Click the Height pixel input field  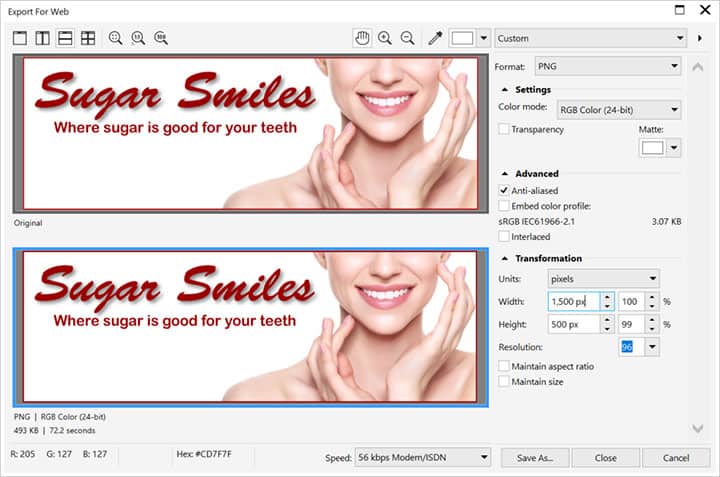(x=574, y=325)
